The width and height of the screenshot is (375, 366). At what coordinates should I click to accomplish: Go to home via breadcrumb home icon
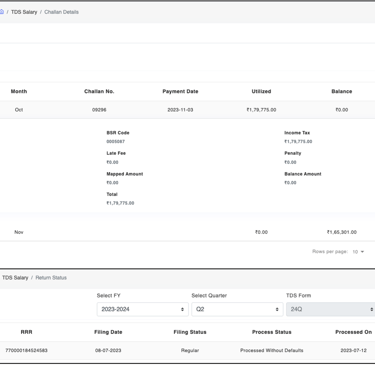click(x=2, y=12)
